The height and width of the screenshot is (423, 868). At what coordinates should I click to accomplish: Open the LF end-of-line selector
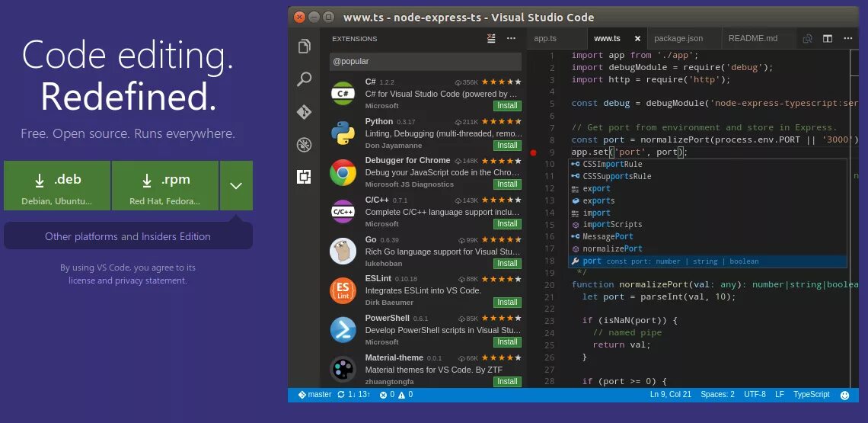pos(780,395)
